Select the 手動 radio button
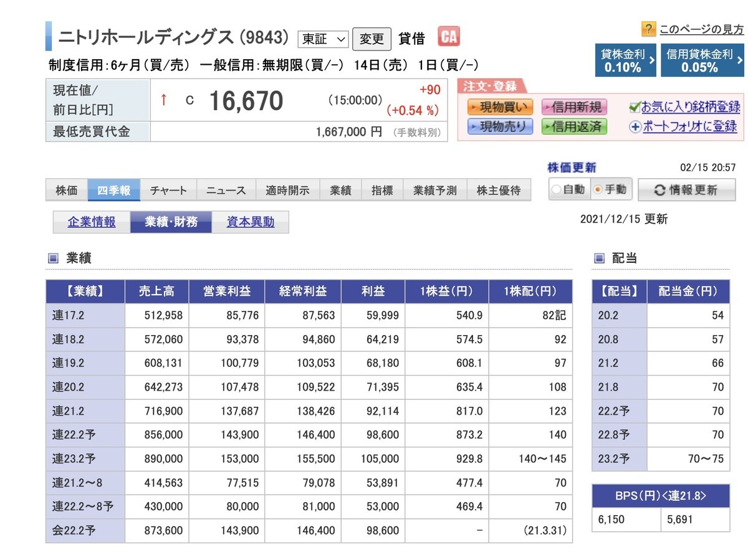748x560 pixels. click(598, 189)
